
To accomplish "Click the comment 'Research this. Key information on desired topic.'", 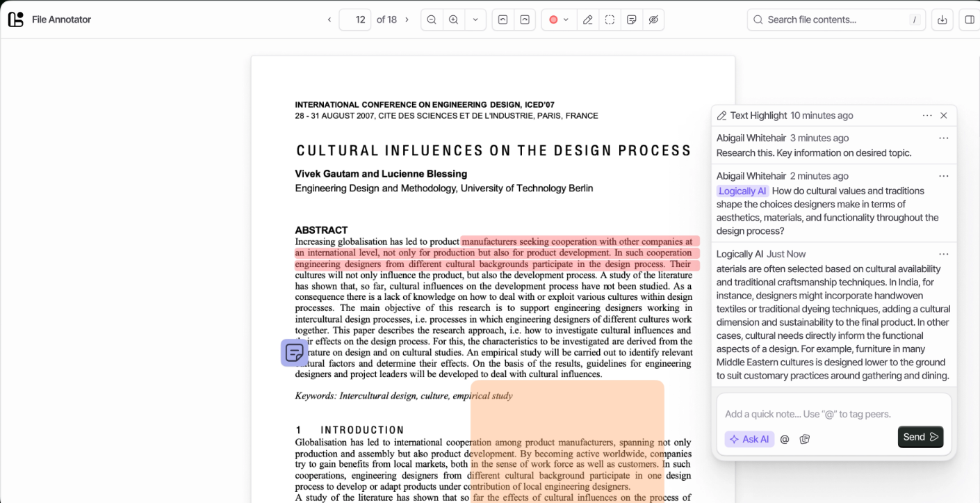I will pyautogui.click(x=814, y=153).
